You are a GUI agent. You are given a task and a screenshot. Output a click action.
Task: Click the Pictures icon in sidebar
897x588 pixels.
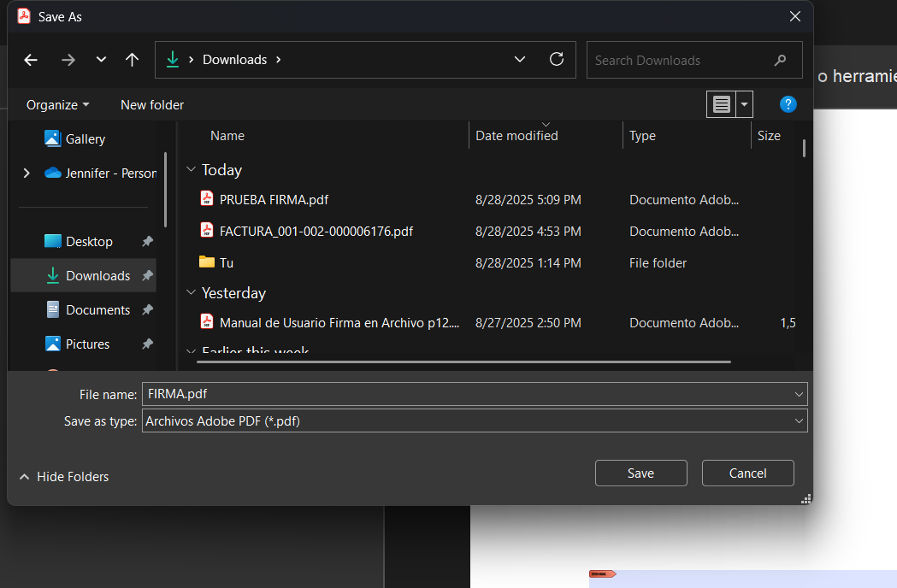click(x=53, y=344)
